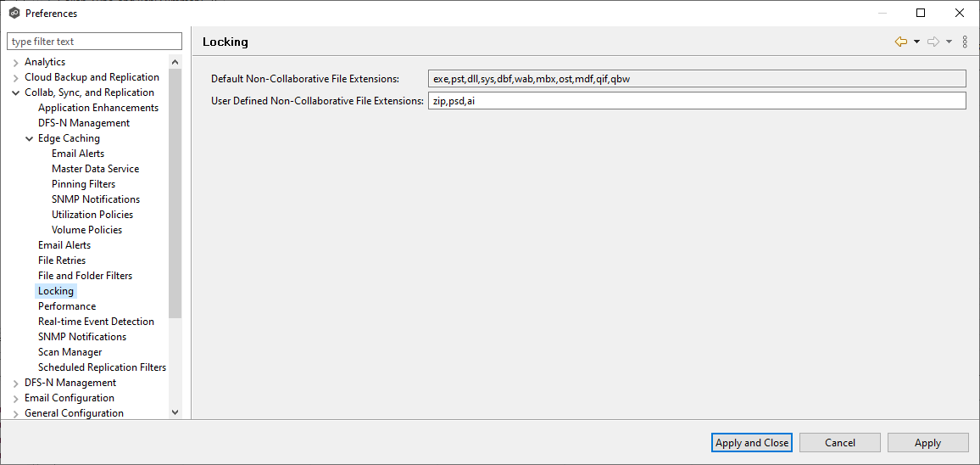
Task: Open Pinning Filters under Edge Caching
Action: [83, 184]
